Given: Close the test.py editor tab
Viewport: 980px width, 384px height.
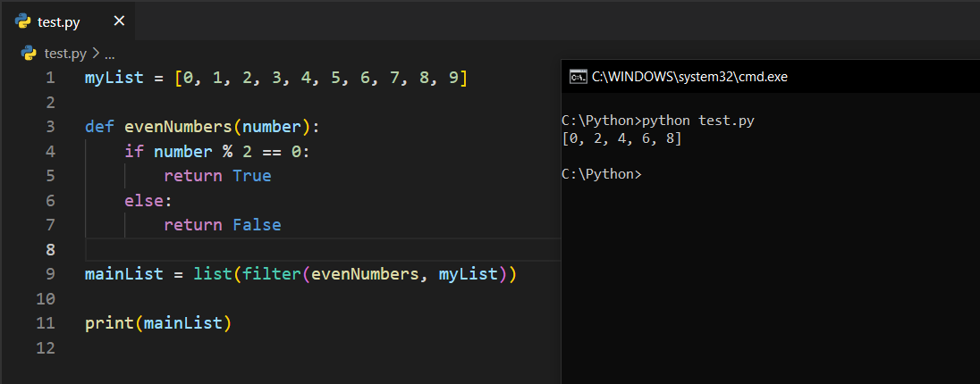Looking at the screenshot, I should pyautogui.click(x=119, y=21).
